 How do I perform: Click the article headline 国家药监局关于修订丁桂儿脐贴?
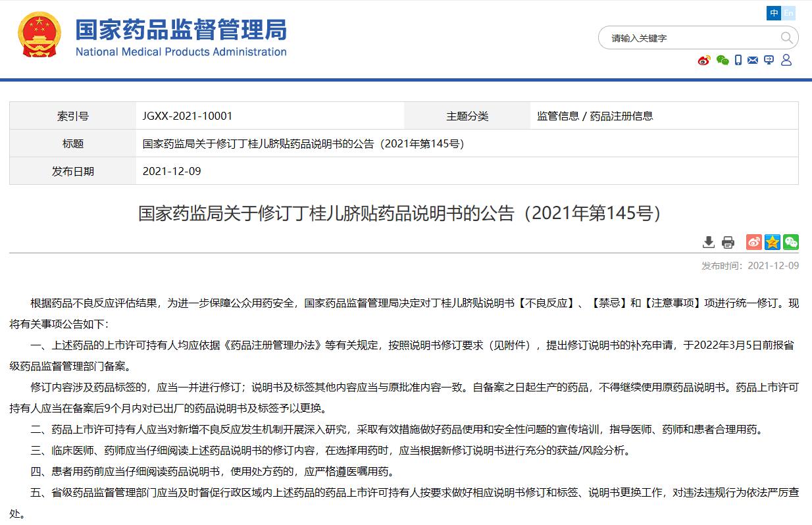[399, 213]
